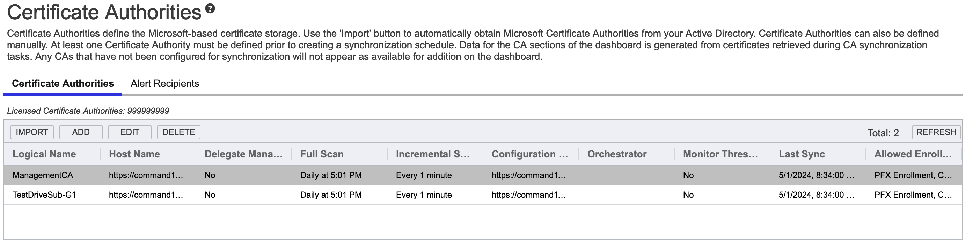Viewport: 980px width, 247px height.
Task: Refresh the certificate authorities grid
Action: tap(936, 132)
